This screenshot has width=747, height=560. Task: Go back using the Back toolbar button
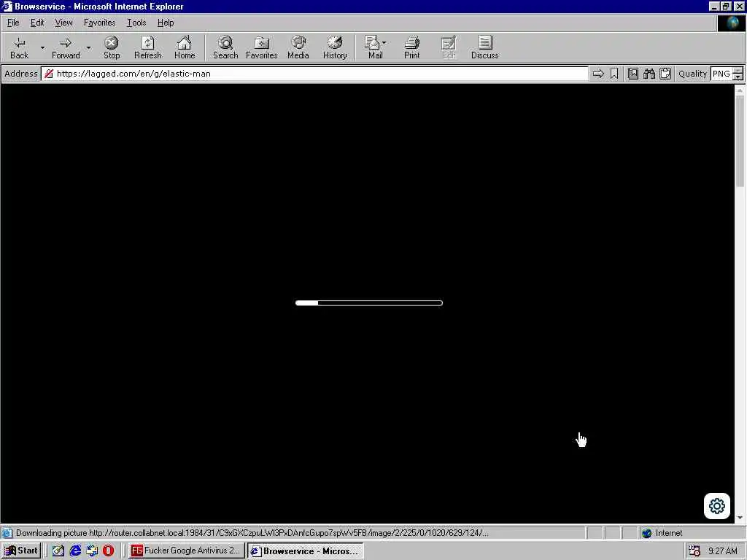(x=19, y=47)
